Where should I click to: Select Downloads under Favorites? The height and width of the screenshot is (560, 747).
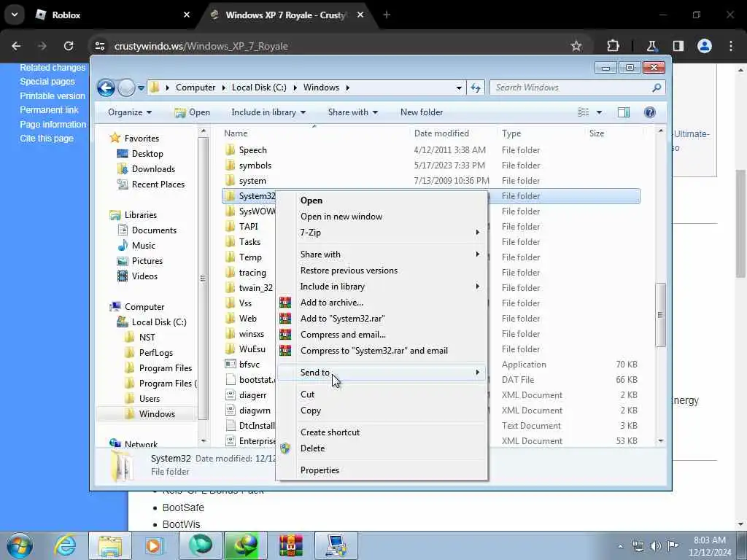point(153,169)
